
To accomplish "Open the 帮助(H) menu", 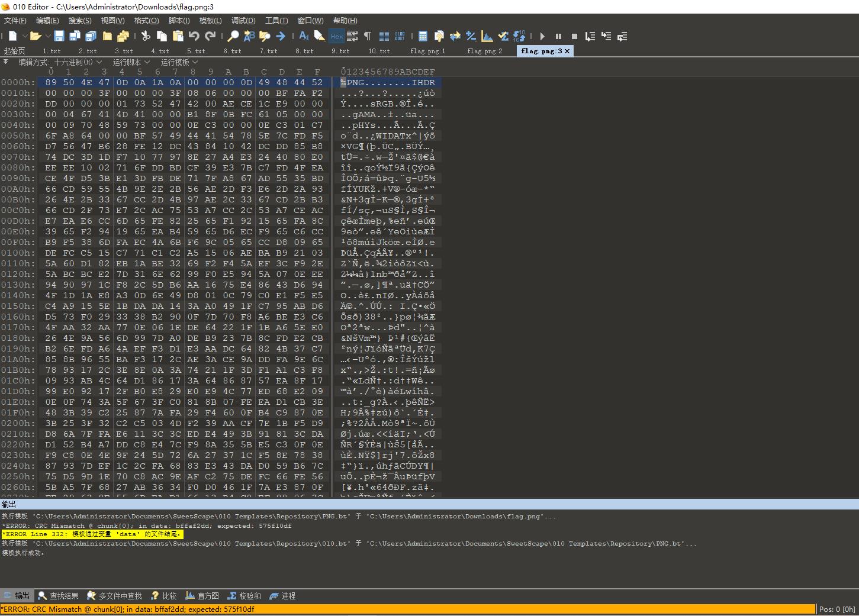I will [345, 20].
